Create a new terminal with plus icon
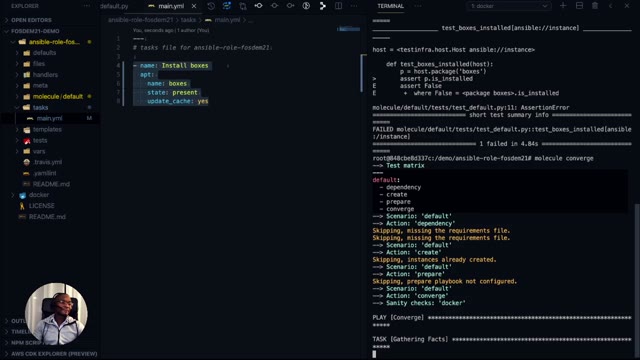The height and width of the screenshot is (360, 640). click(563, 6)
